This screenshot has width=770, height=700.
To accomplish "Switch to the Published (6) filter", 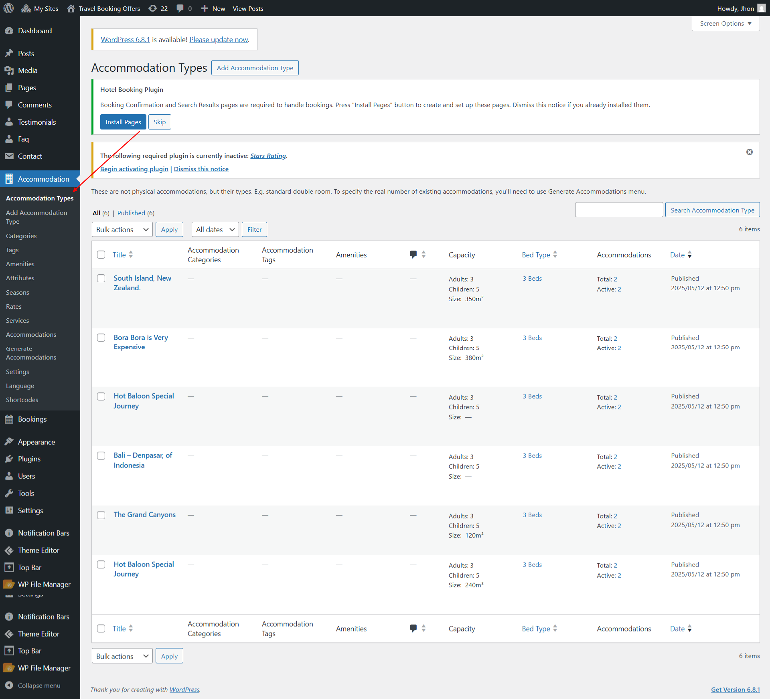I will 136,213.
